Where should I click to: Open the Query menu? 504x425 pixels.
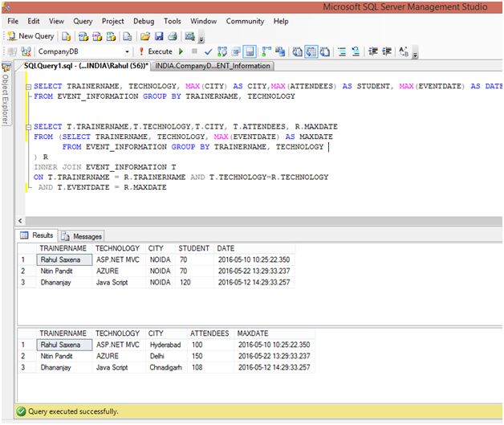tap(83, 21)
